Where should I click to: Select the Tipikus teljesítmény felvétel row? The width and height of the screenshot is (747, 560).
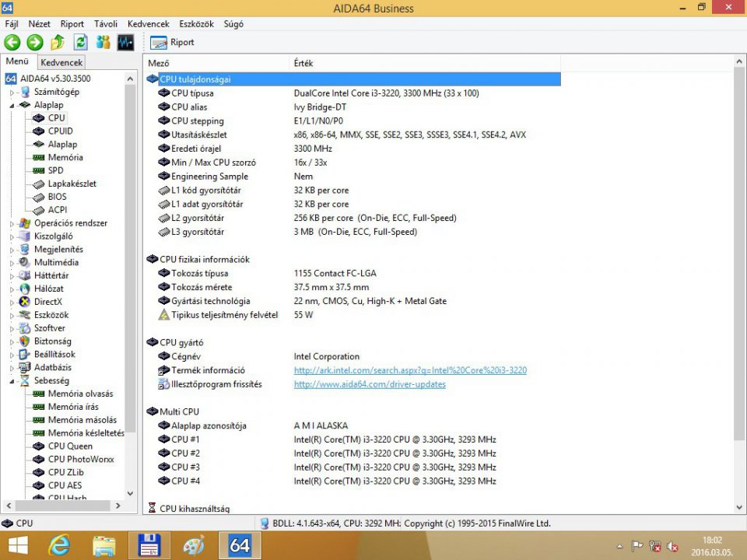click(x=353, y=315)
